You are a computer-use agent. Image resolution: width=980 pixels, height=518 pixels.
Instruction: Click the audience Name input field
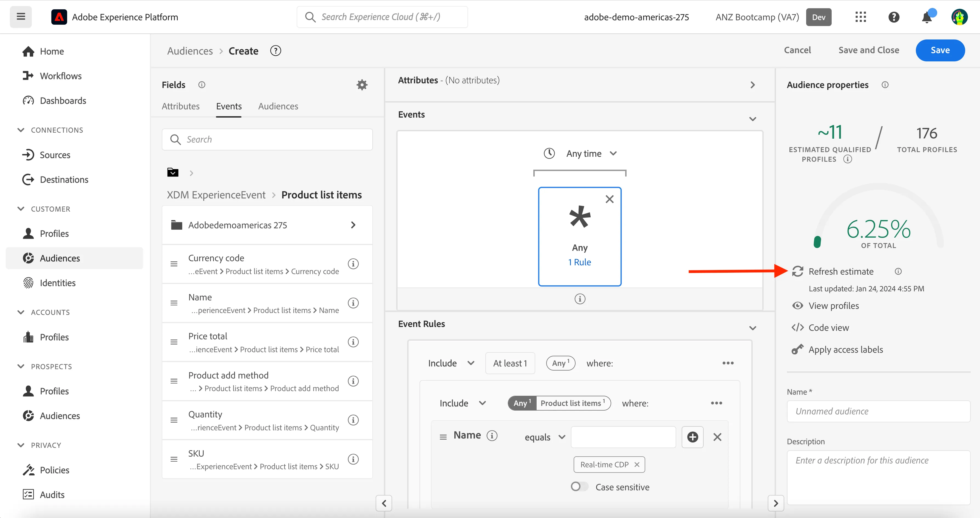point(878,411)
